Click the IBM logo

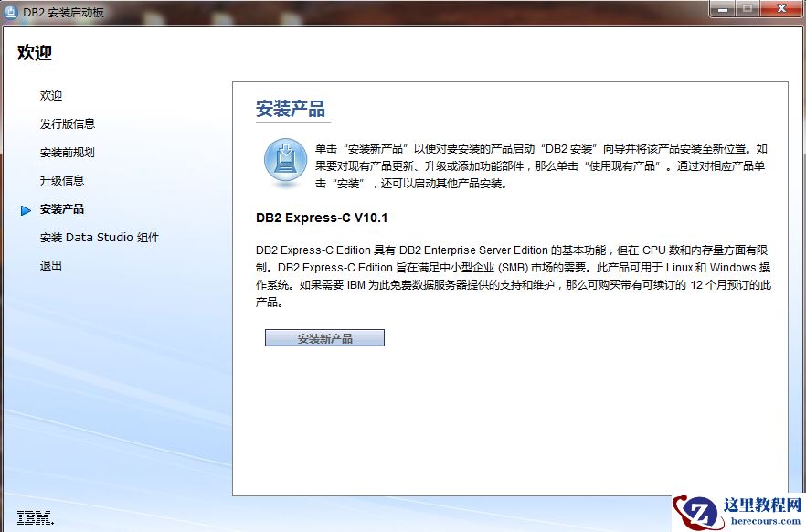click(x=36, y=517)
